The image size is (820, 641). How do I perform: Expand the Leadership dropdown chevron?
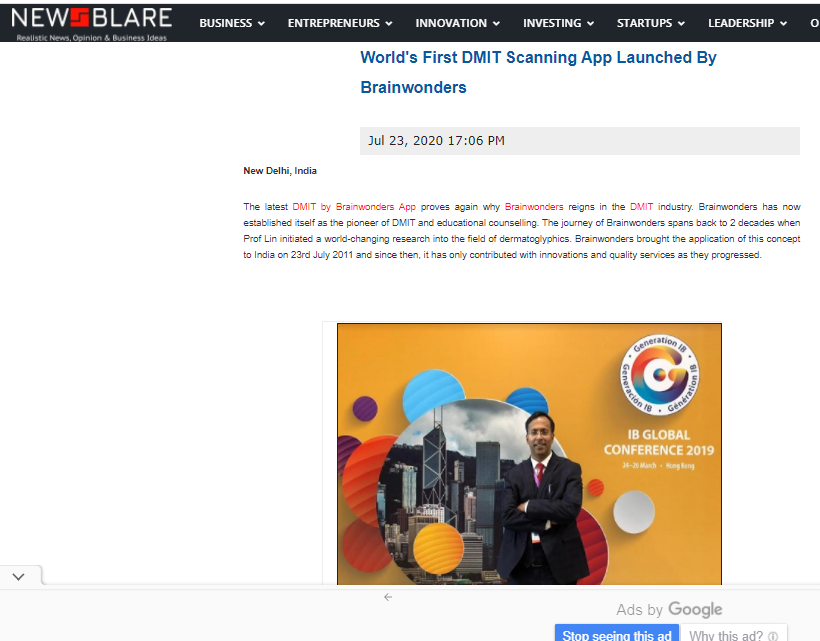(783, 24)
